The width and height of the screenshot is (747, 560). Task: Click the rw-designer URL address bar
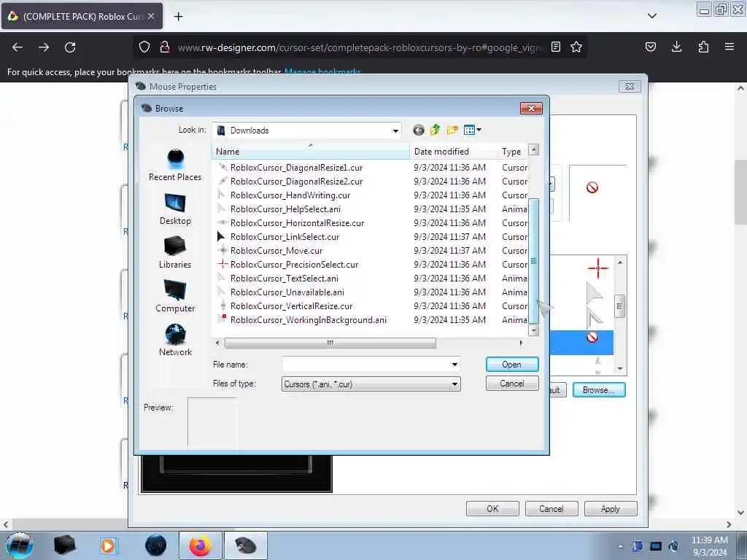click(x=360, y=47)
